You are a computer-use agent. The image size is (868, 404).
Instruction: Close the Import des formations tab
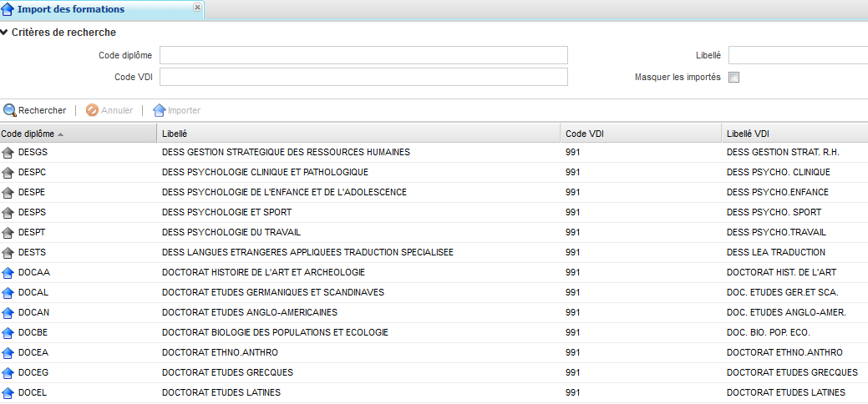[x=197, y=8]
